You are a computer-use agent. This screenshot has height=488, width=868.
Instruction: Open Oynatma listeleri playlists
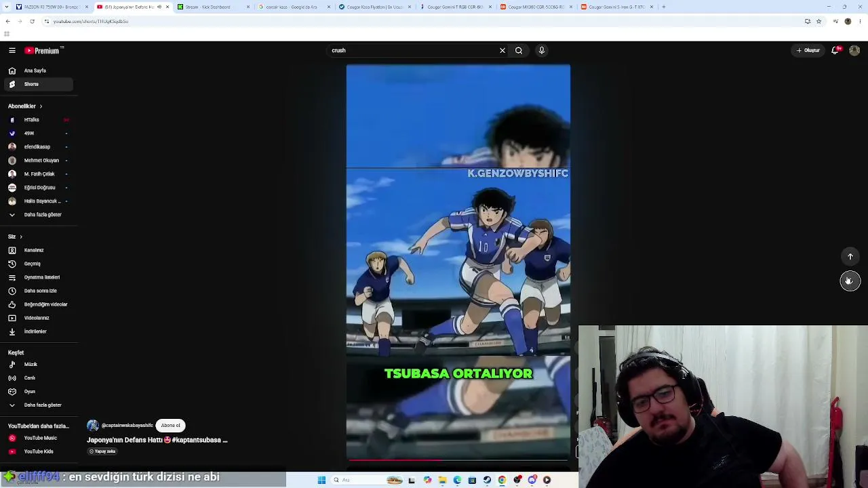(39, 277)
